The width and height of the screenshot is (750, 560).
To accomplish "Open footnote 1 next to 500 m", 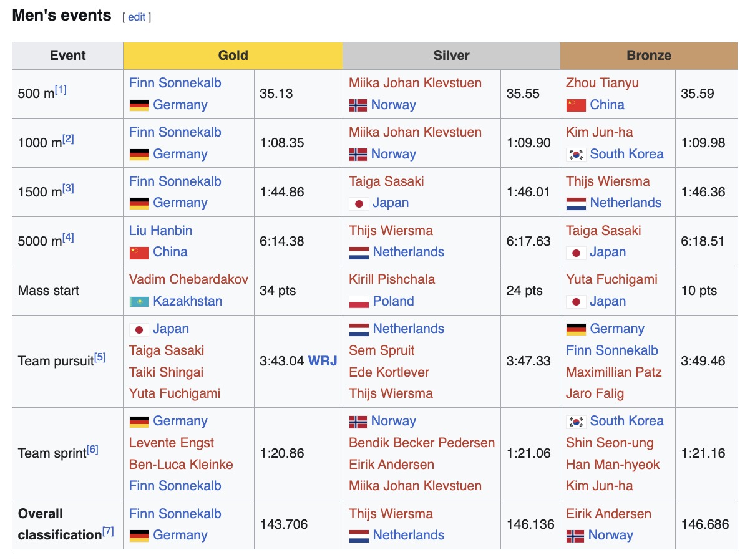I will click(x=61, y=90).
